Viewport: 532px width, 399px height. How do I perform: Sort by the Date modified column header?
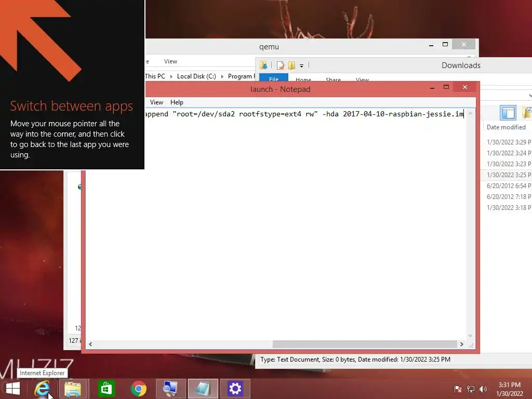[x=507, y=127]
